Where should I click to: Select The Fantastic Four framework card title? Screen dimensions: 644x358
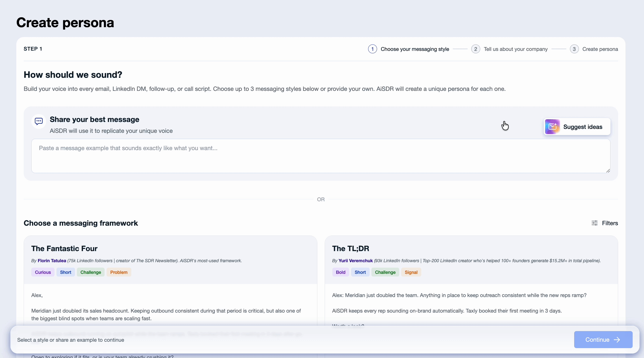point(64,248)
